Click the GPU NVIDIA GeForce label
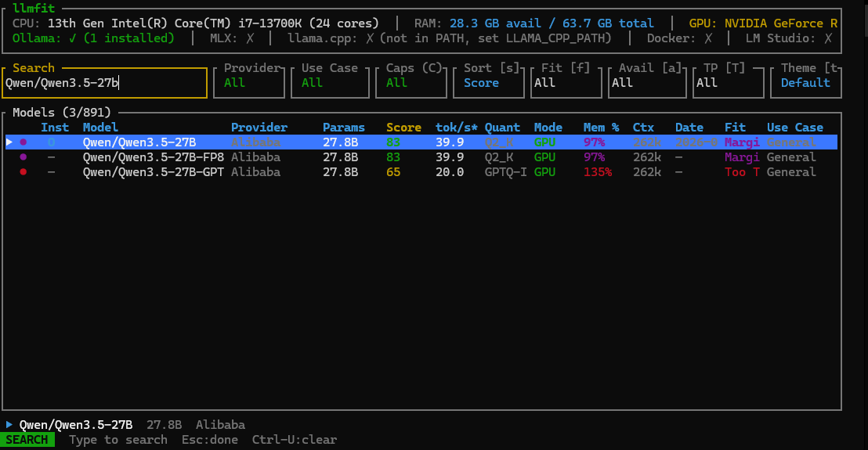Screen dimensions: 868x450 [763, 23]
